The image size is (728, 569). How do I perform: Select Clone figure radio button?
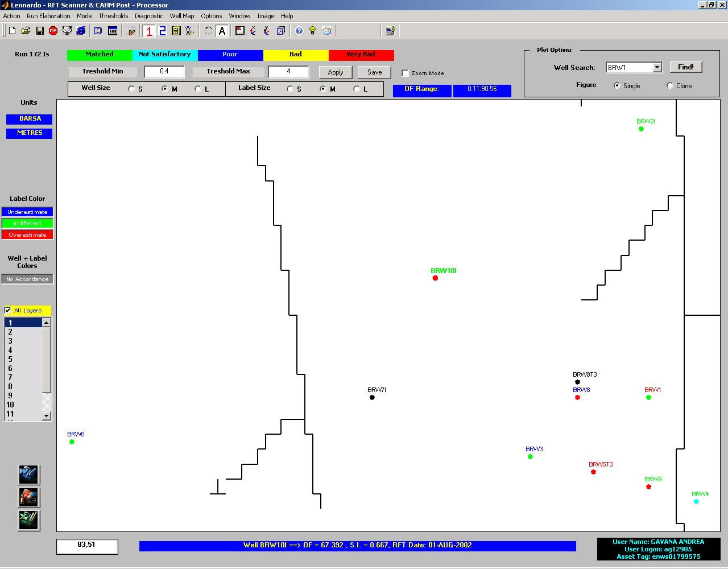pos(670,86)
